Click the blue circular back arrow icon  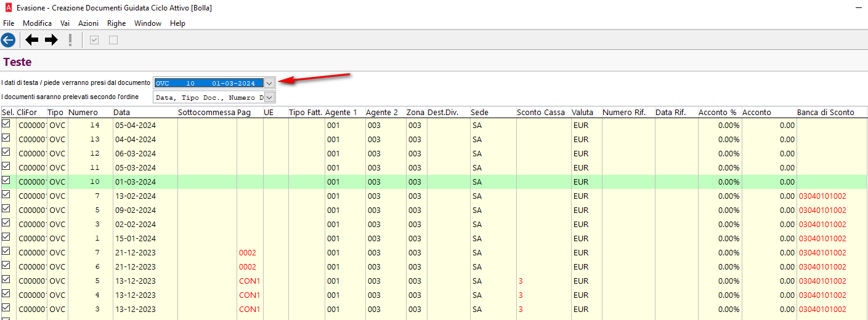pyautogui.click(x=8, y=40)
